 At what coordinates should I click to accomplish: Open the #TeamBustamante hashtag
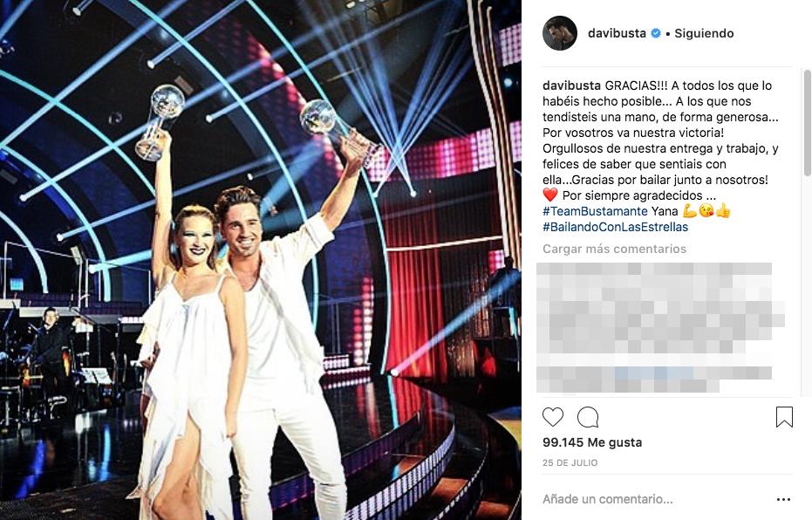pyautogui.click(x=595, y=211)
